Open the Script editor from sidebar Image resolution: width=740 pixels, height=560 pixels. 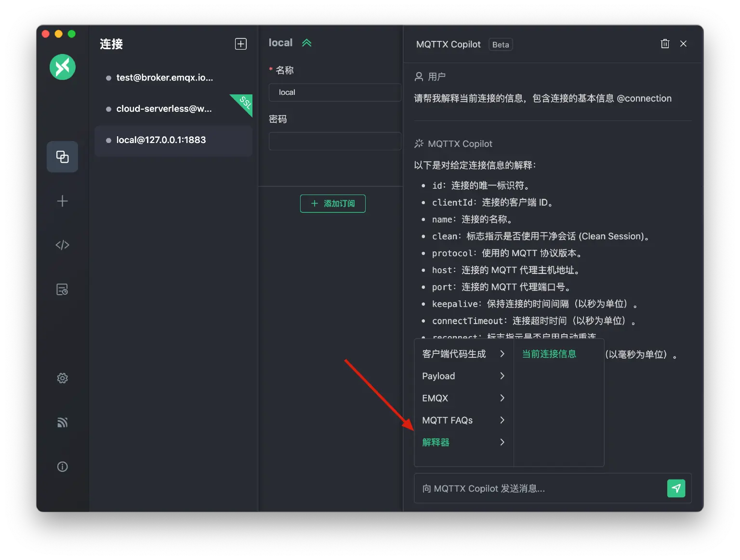tap(62, 245)
